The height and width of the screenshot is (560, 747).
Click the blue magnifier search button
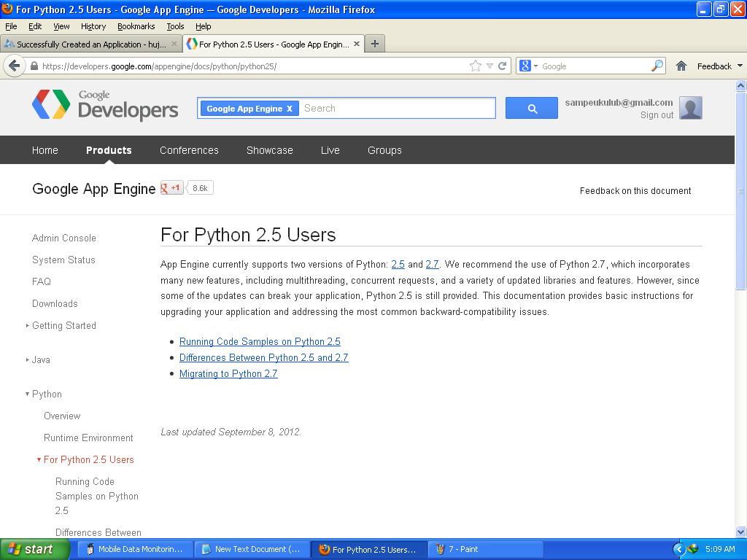(532, 109)
